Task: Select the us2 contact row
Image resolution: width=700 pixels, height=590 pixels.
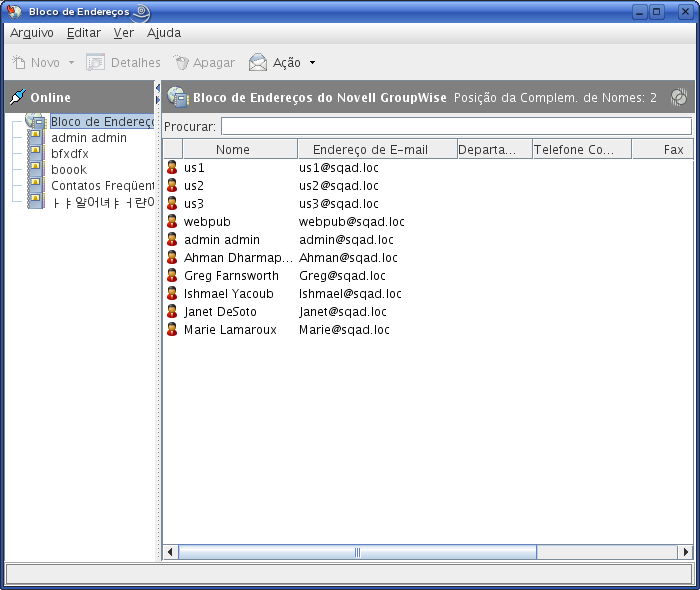Action: (x=428, y=186)
